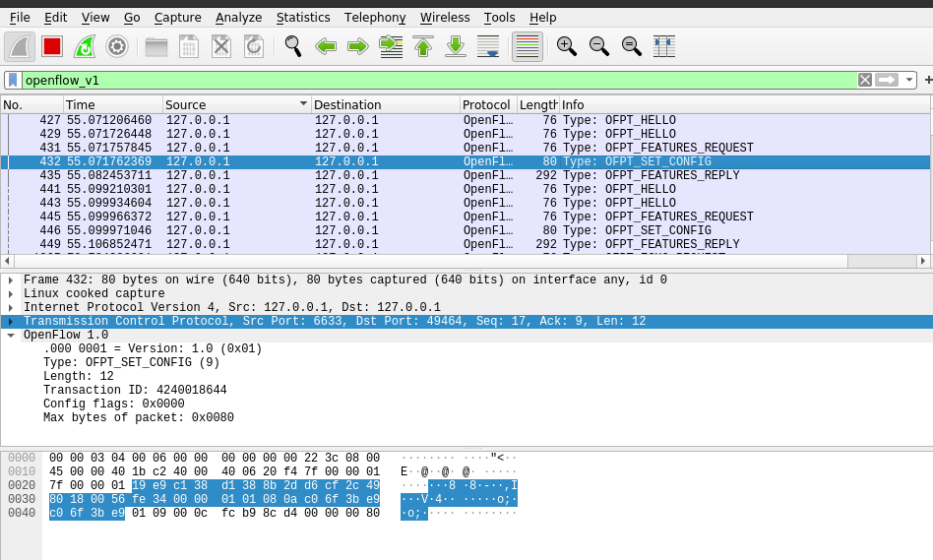
Task: Select the Config flags: 0x0000 field
Action: (113, 404)
